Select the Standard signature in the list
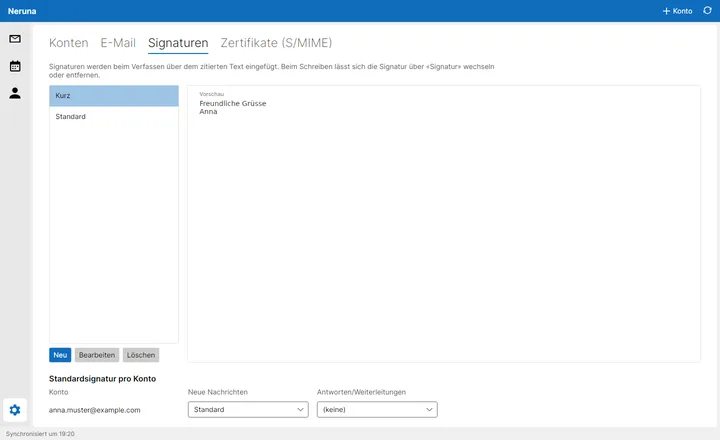 [x=114, y=117]
